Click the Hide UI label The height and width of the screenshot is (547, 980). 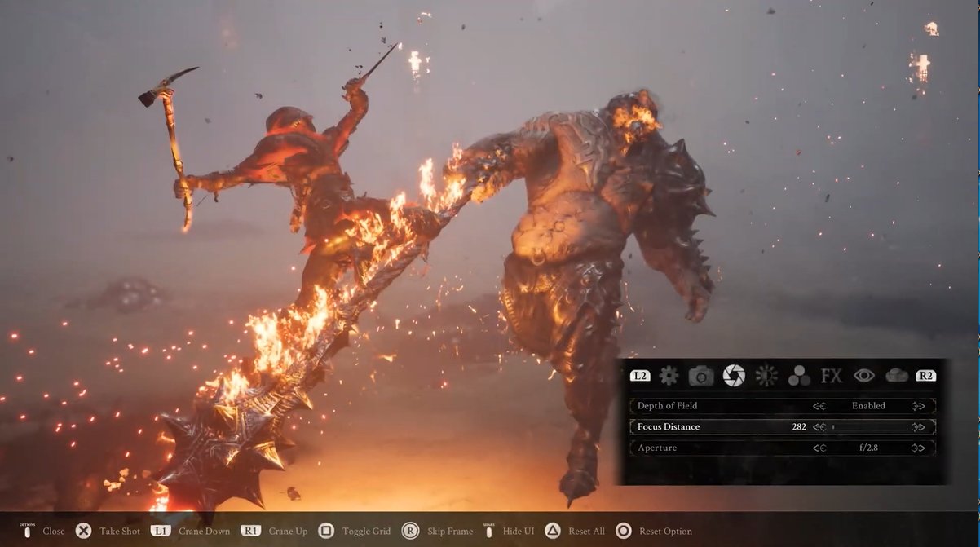pos(519,532)
